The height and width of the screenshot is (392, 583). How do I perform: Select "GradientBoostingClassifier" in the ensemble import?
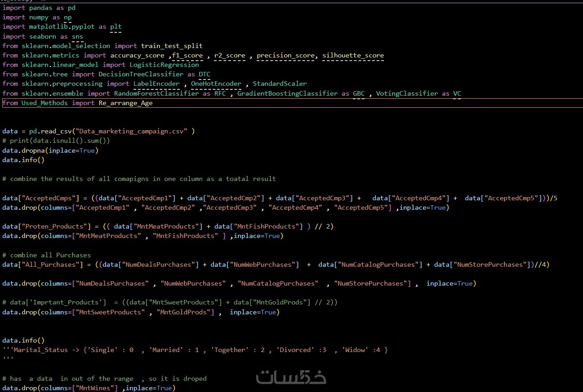coord(287,93)
